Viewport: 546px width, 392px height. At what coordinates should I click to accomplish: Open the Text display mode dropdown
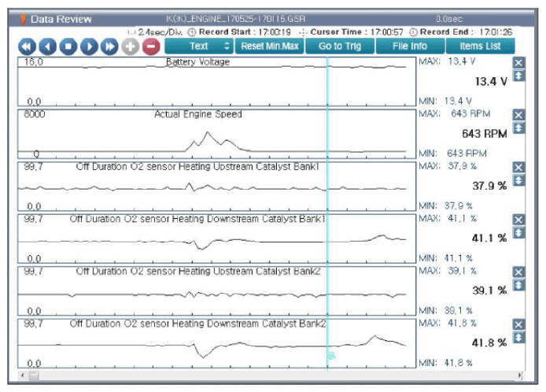click(x=200, y=46)
